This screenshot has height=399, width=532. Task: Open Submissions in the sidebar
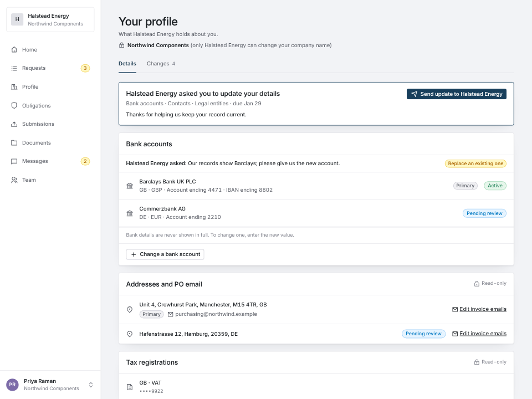click(x=50, y=124)
